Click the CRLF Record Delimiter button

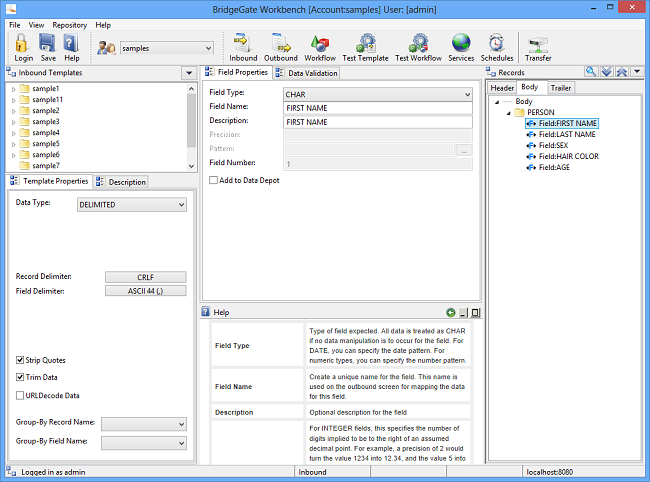[146, 277]
